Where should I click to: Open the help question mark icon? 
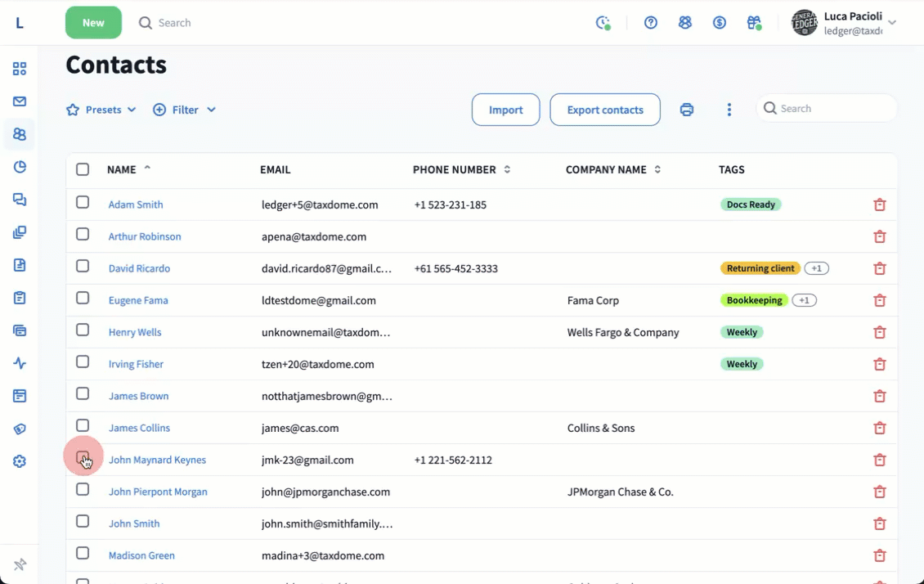(651, 23)
